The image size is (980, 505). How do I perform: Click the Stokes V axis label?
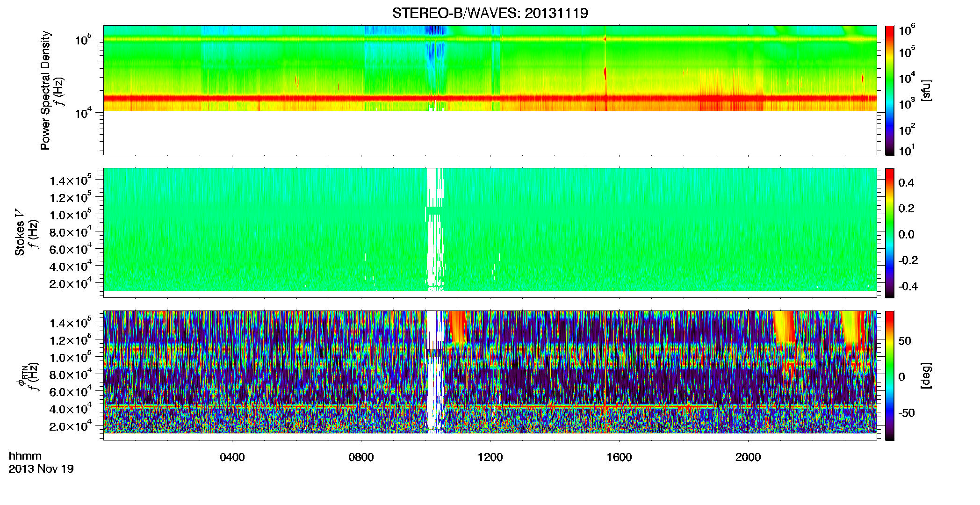20,232
